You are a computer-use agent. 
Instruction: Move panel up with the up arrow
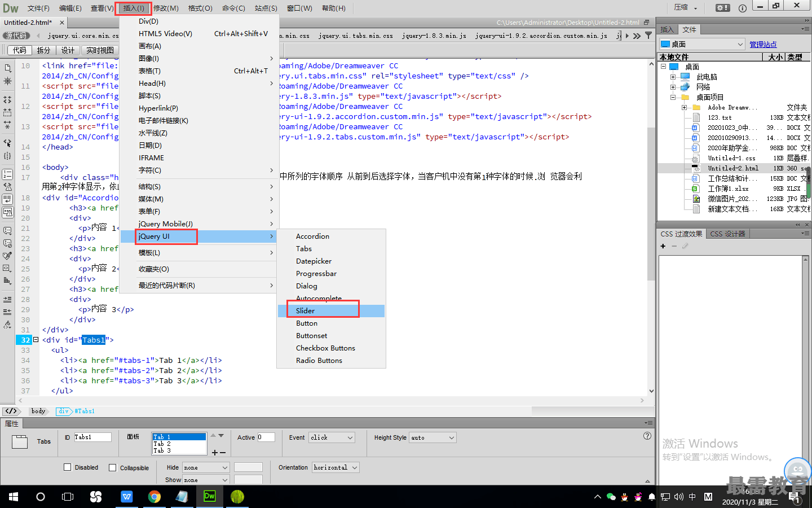213,436
